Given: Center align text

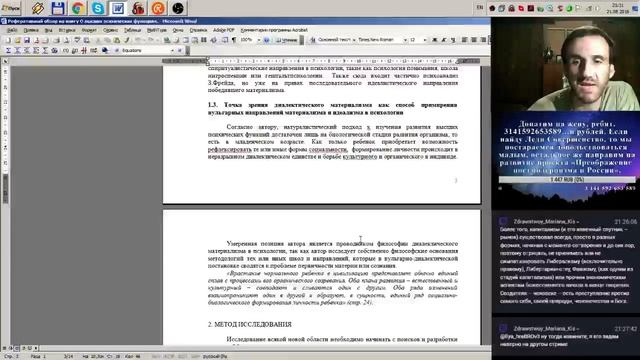Looking at the screenshot, I should pos(474,40).
